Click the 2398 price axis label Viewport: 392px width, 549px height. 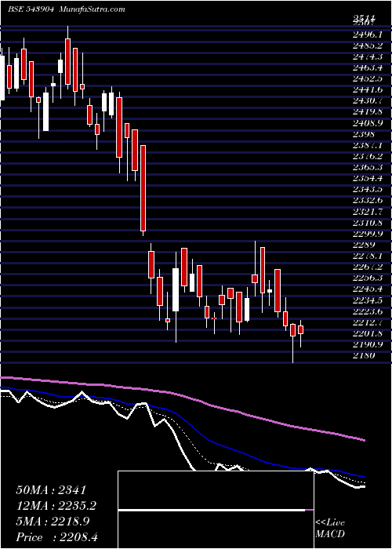point(364,134)
